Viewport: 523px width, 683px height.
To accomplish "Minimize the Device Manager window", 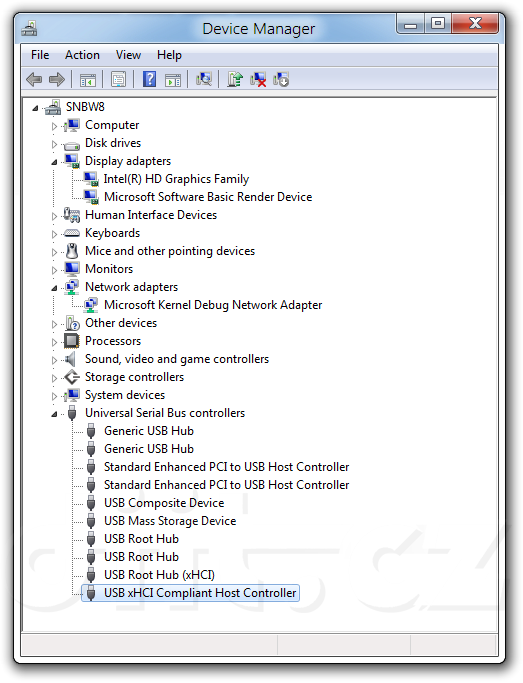I will coord(411,24).
